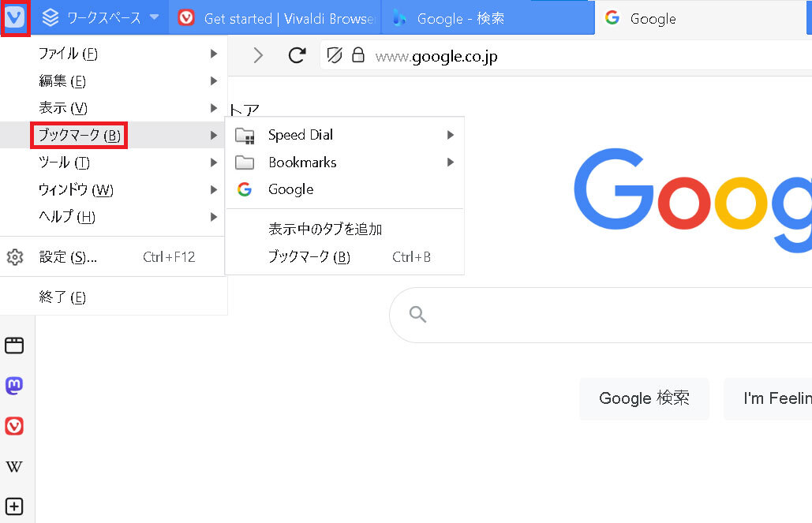The image size is (812, 523).
Task: Click the Vivaldi menu icon
Action: pyautogui.click(x=15, y=17)
